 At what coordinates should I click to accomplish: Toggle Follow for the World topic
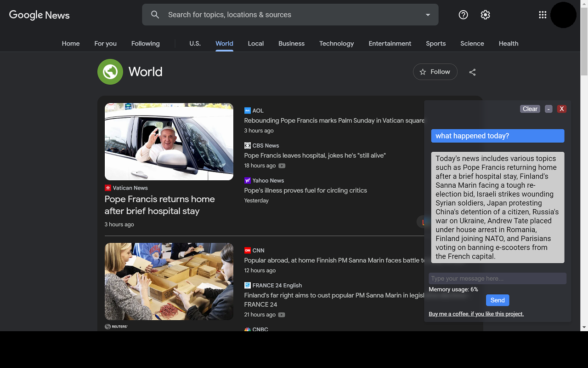(x=435, y=72)
